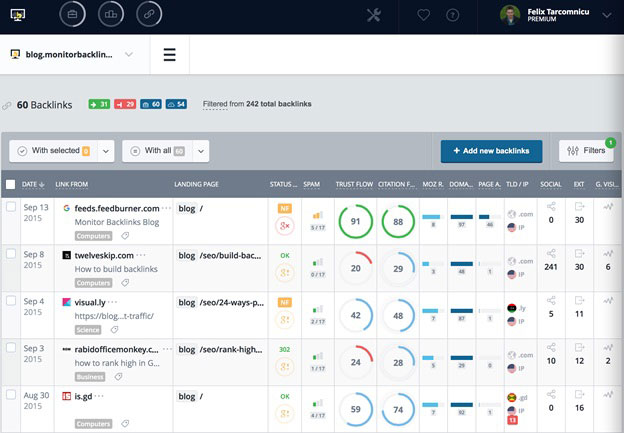Toggle the select-all checkbox in table header

10,184
